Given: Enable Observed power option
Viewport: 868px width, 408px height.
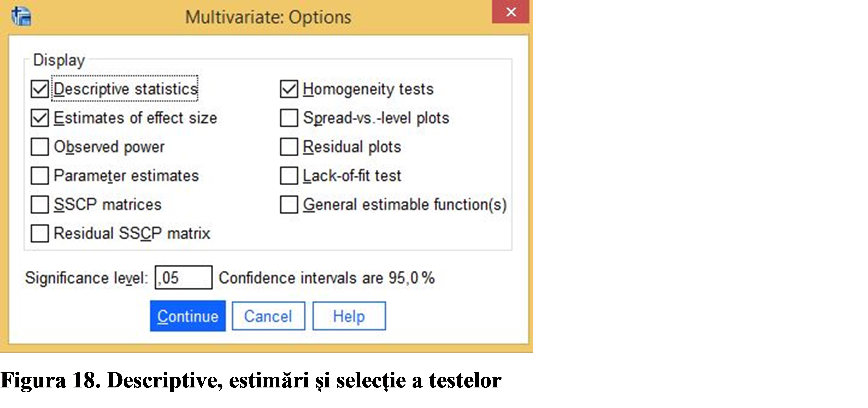Looking at the screenshot, I should click(x=40, y=147).
